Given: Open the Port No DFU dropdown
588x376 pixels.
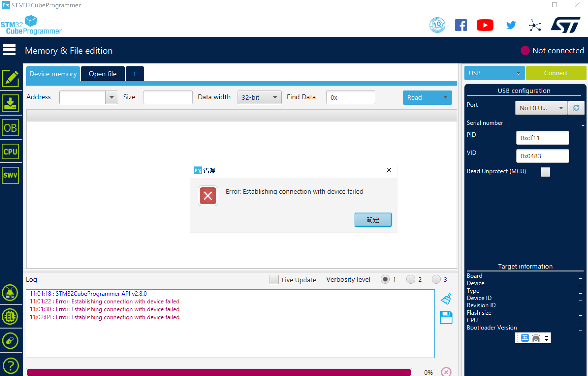Looking at the screenshot, I should [x=541, y=108].
